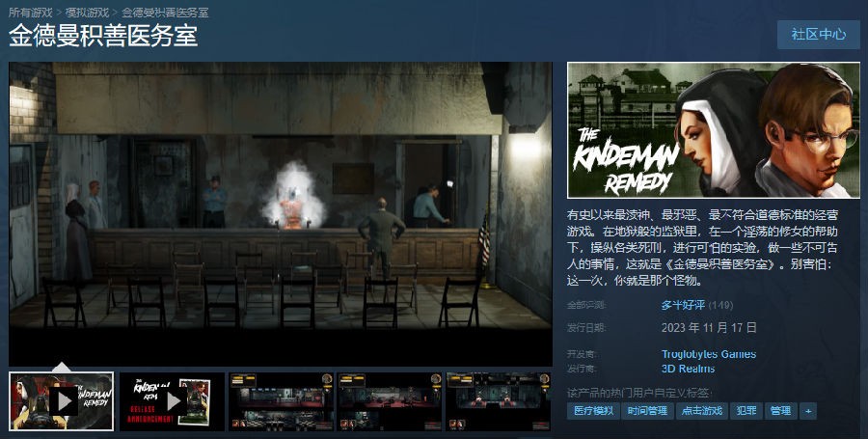Screen dimensions: 868x439
Task: Click the game title 金德曼积善医务室 heading
Action: pos(103,36)
